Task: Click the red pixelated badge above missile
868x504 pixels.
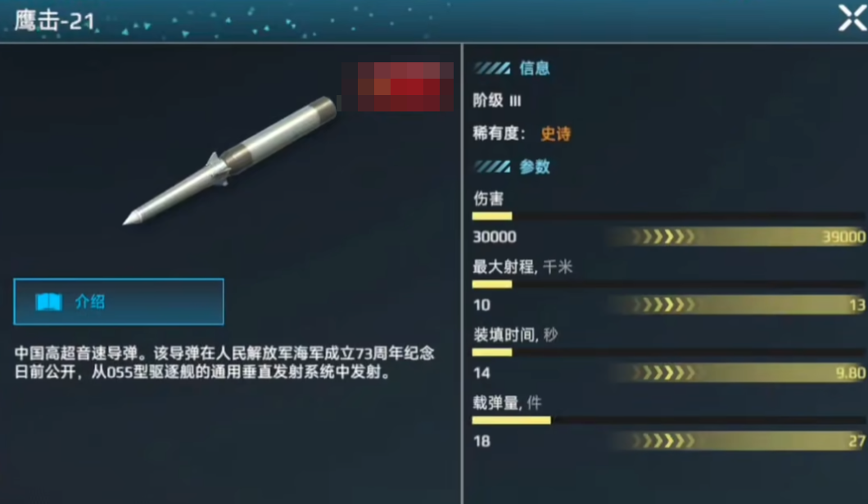Action: tap(397, 86)
